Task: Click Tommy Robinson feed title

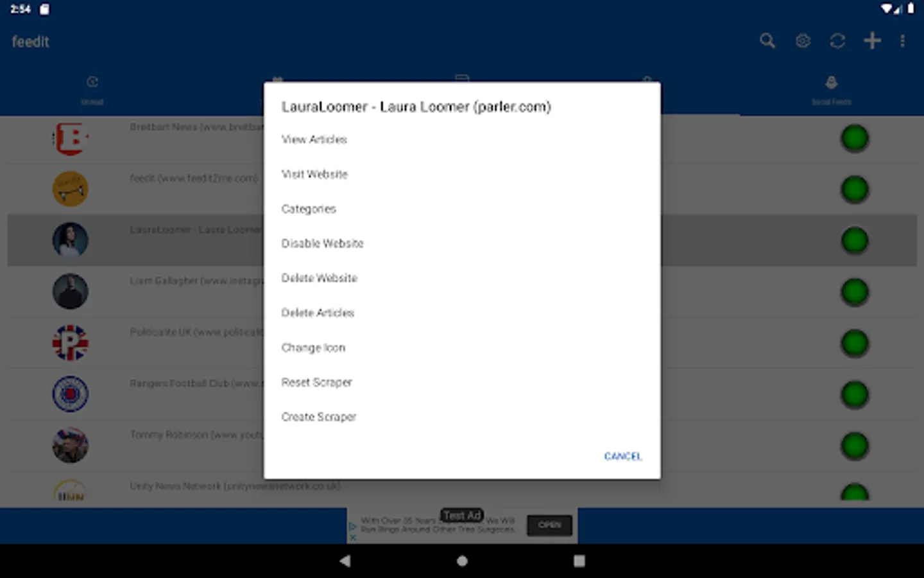Action: (x=196, y=435)
